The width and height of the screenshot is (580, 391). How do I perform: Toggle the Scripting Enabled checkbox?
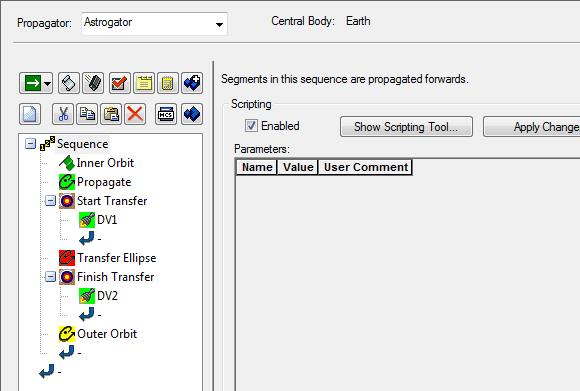(251, 126)
